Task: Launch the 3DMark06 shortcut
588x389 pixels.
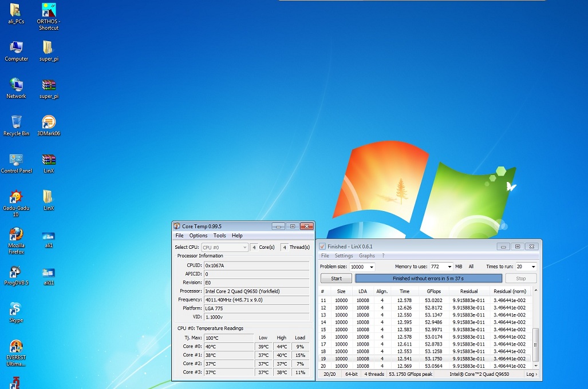Action: tap(49, 125)
